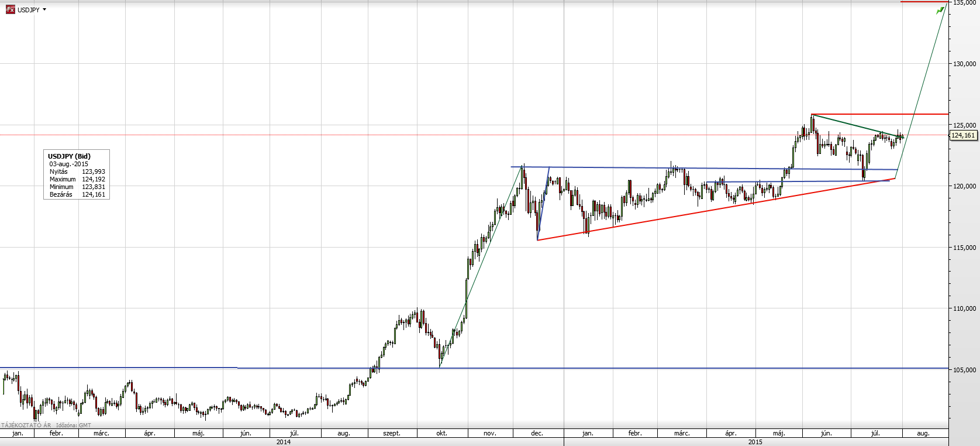Click the Nyitás value 123,993
The image size is (980, 446).
[x=94, y=171]
